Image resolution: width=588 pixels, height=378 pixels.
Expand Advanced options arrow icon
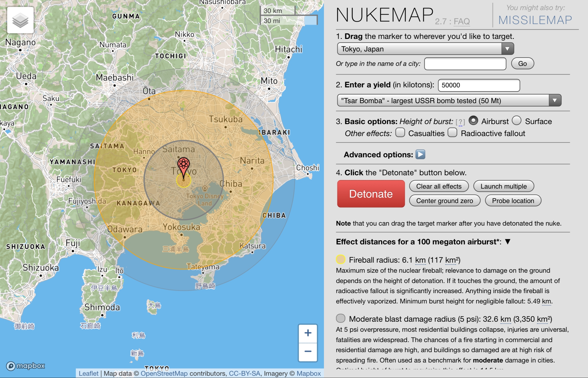coord(420,155)
